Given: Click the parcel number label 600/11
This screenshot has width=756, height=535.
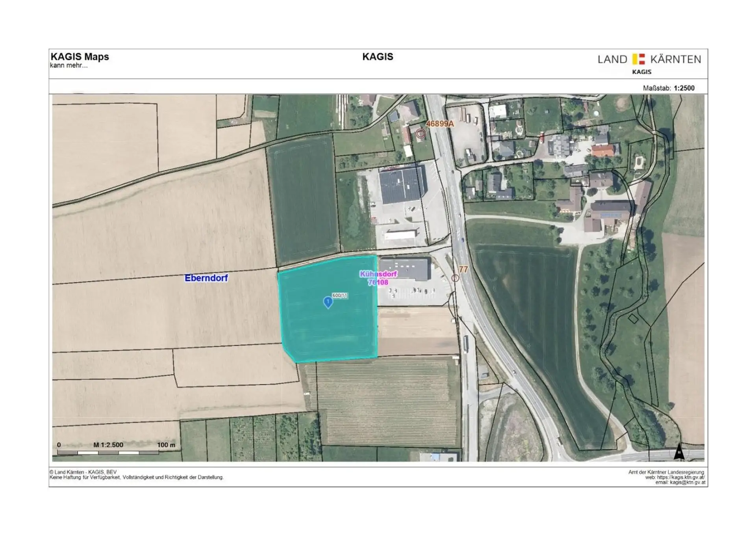Looking at the screenshot, I should (x=339, y=295).
